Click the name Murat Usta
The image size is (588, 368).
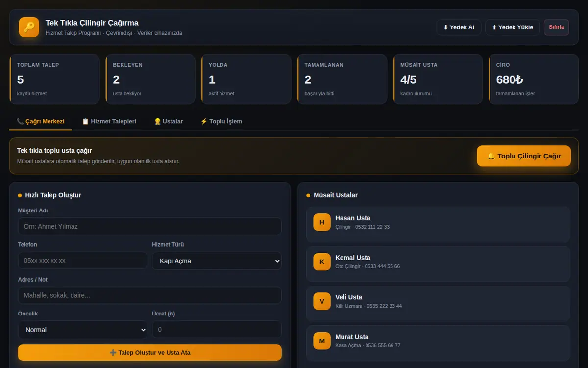(352, 337)
